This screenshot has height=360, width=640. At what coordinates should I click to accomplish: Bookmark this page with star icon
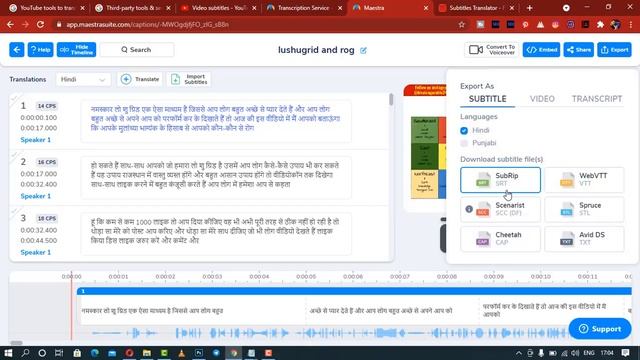click(x=462, y=25)
